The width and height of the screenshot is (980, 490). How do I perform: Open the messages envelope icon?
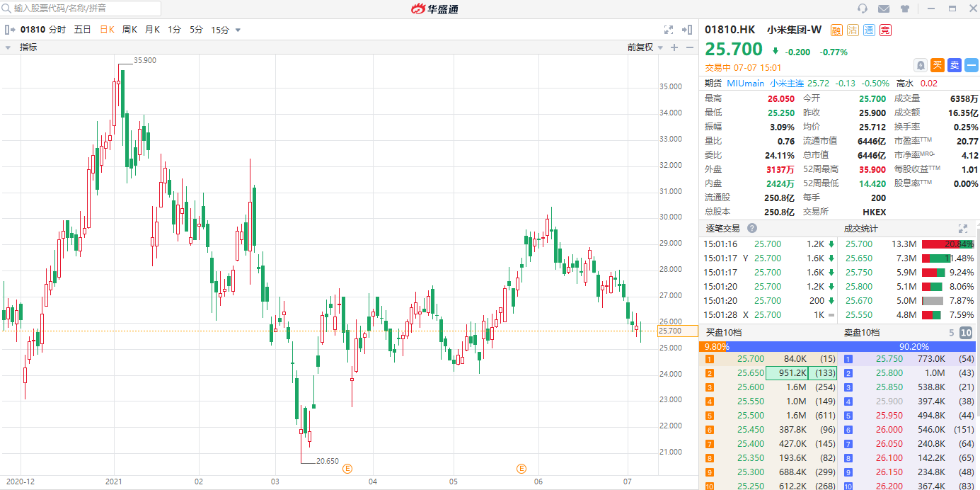[884, 8]
